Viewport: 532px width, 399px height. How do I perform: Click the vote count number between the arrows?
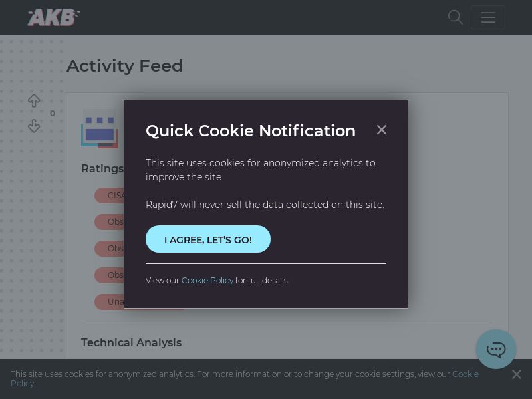click(x=53, y=114)
